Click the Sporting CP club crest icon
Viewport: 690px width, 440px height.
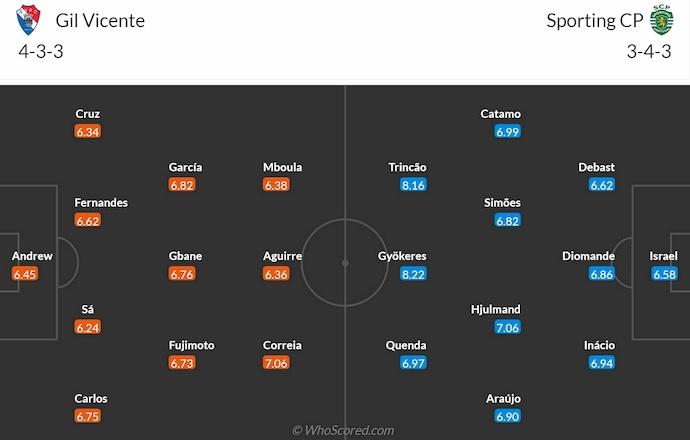(661, 21)
